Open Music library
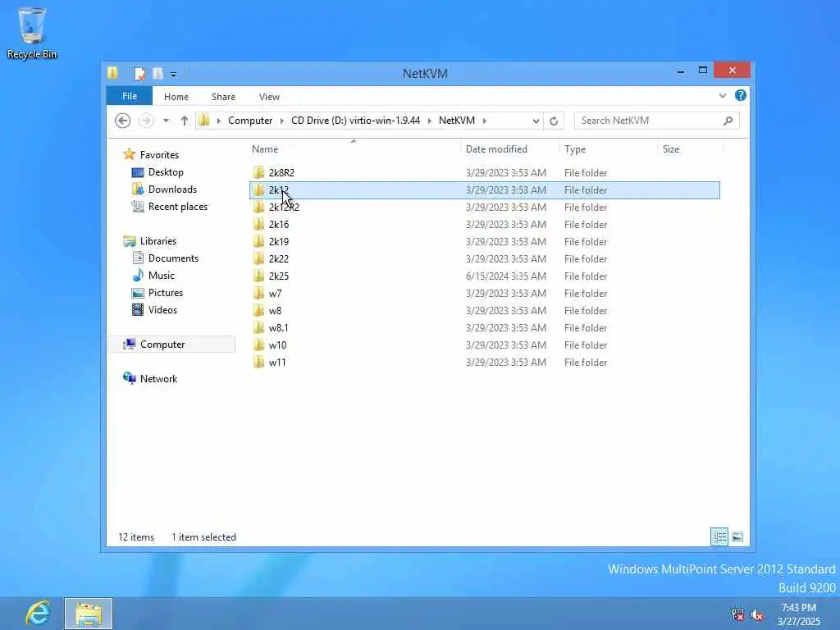Screen dimensions: 840x630 [162, 276]
